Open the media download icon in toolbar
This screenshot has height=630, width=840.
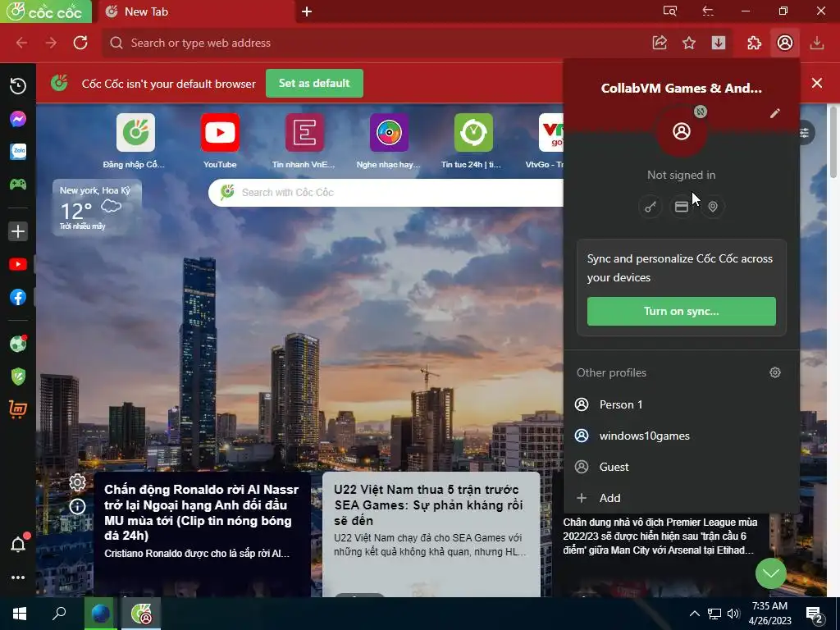click(x=719, y=43)
